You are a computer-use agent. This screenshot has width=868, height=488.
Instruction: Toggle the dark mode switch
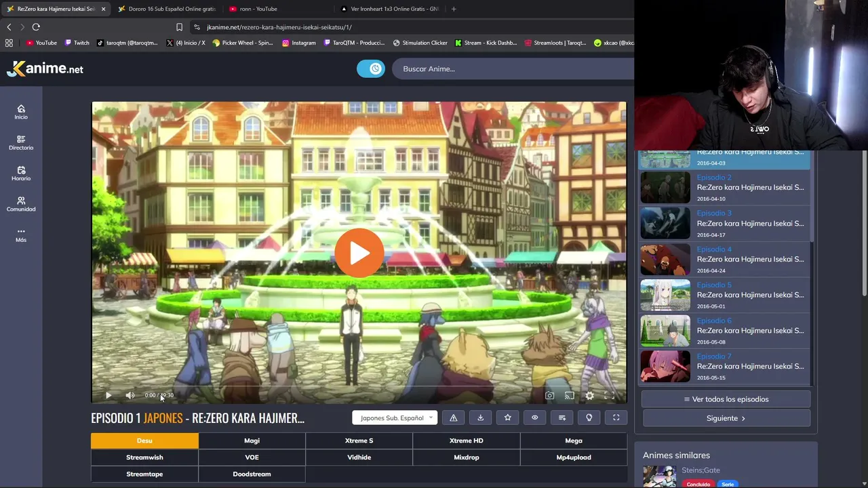point(371,68)
